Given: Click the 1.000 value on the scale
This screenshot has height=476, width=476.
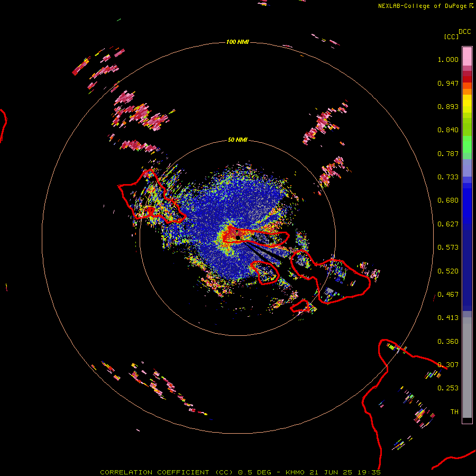Looking at the screenshot, I should (448, 59).
